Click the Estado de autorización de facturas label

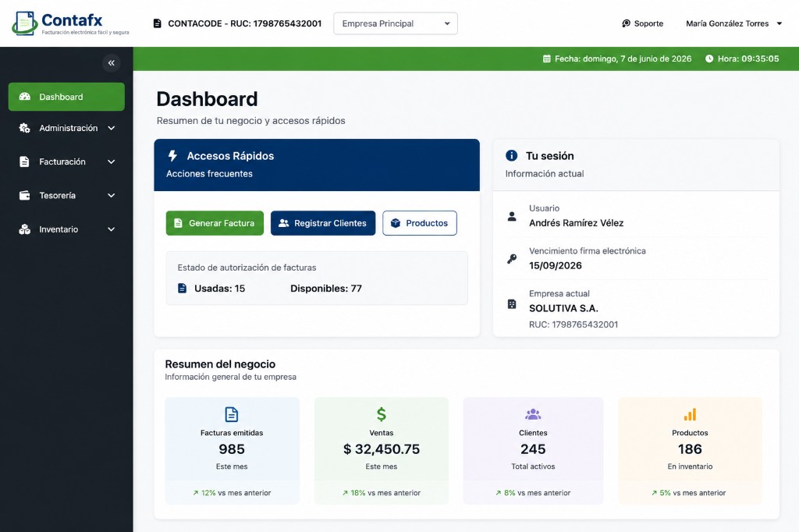coord(247,268)
